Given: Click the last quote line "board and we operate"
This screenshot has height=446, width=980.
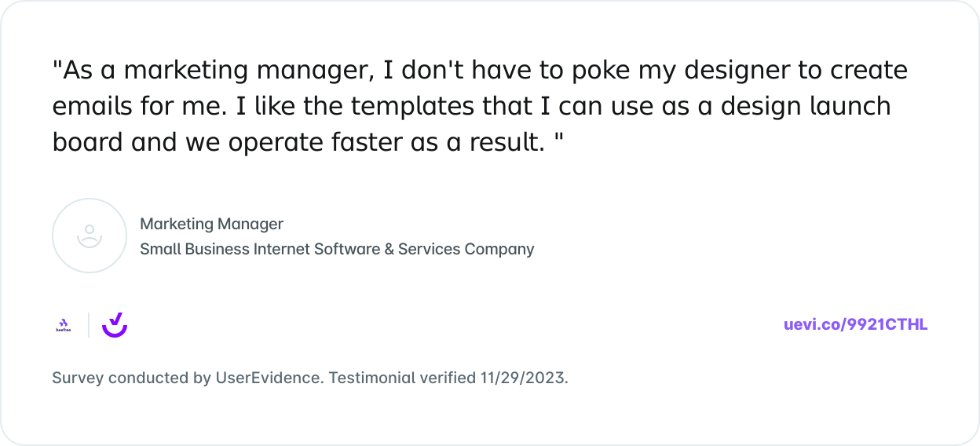Looking at the screenshot, I should 308,142.
